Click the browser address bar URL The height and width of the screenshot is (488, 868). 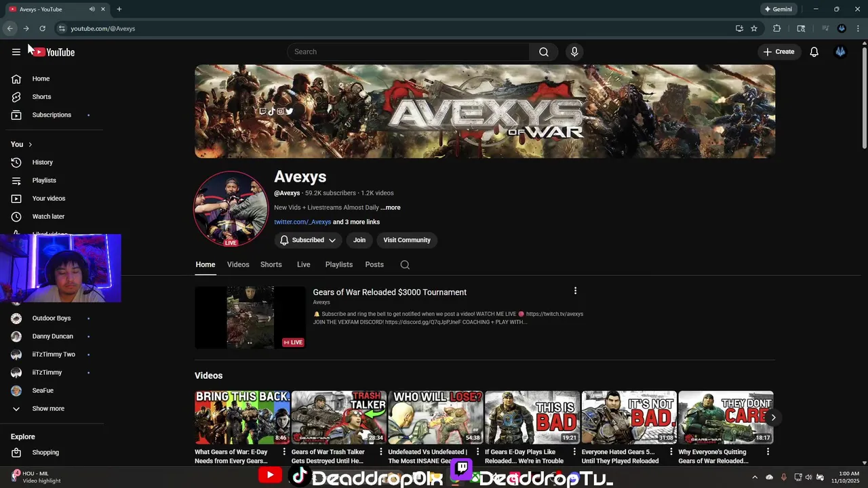(103, 28)
